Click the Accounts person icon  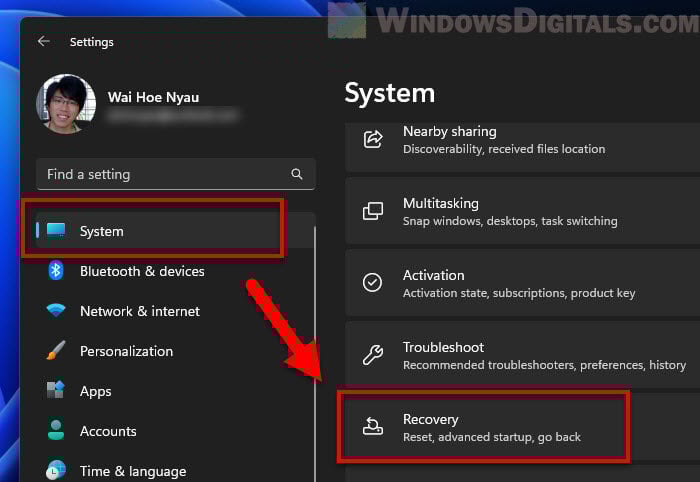pos(56,430)
